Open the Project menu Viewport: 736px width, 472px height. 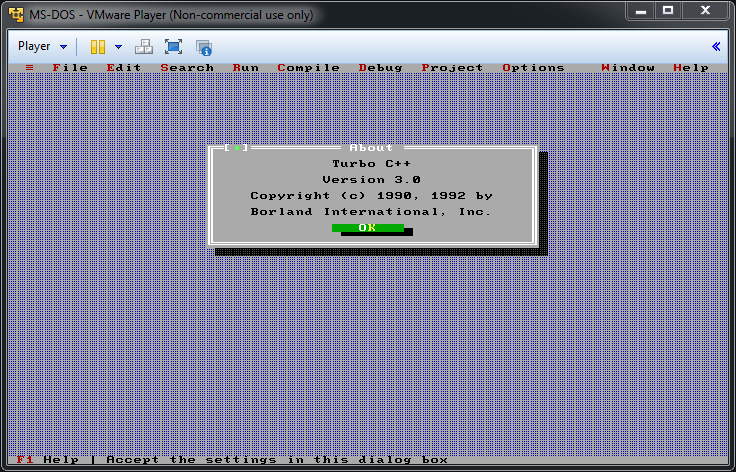[x=452, y=68]
